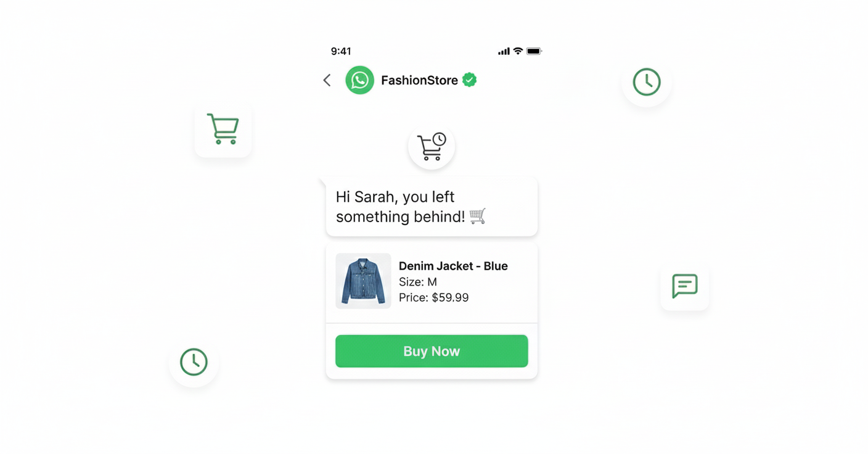Expand the back navigation chevron at top left
This screenshot has width=868, height=454.
327,80
